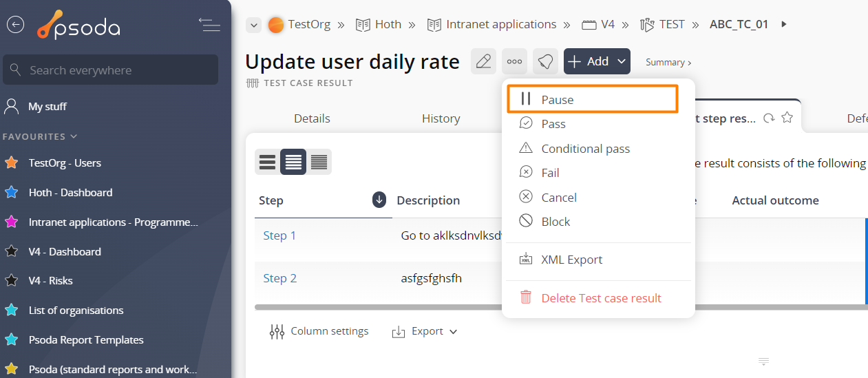Image resolution: width=868 pixels, height=378 pixels.
Task: Click star beside Psoda Report Templates
Action: pyautogui.click(x=12, y=340)
